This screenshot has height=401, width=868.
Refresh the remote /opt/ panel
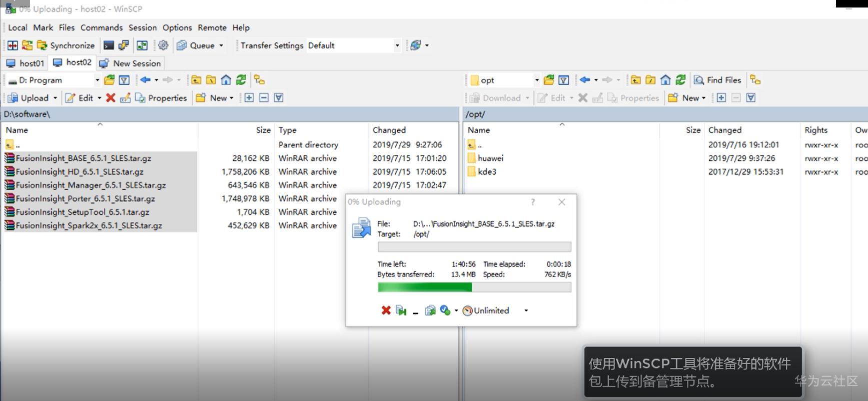tap(680, 80)
